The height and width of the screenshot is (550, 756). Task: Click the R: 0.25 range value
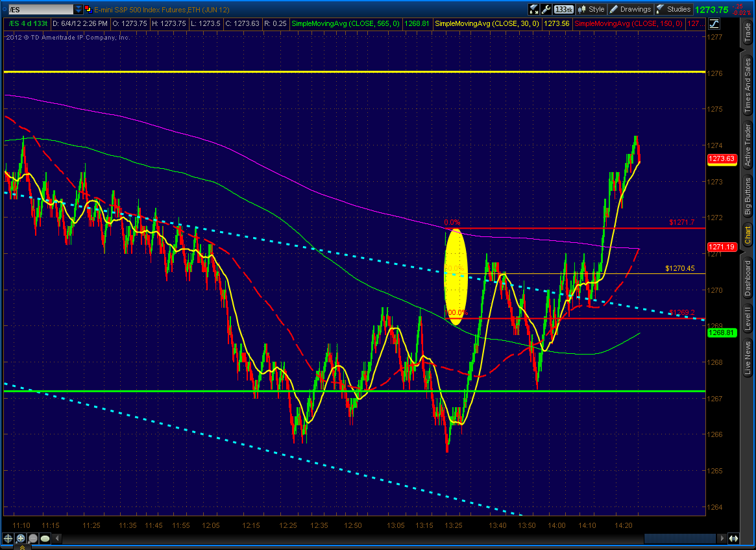[x=275, y=23]
